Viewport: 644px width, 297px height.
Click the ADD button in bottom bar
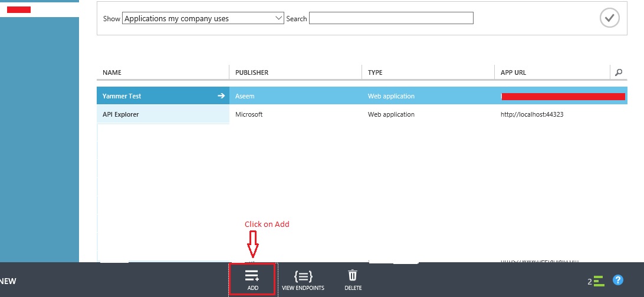(x=252, y=280)
